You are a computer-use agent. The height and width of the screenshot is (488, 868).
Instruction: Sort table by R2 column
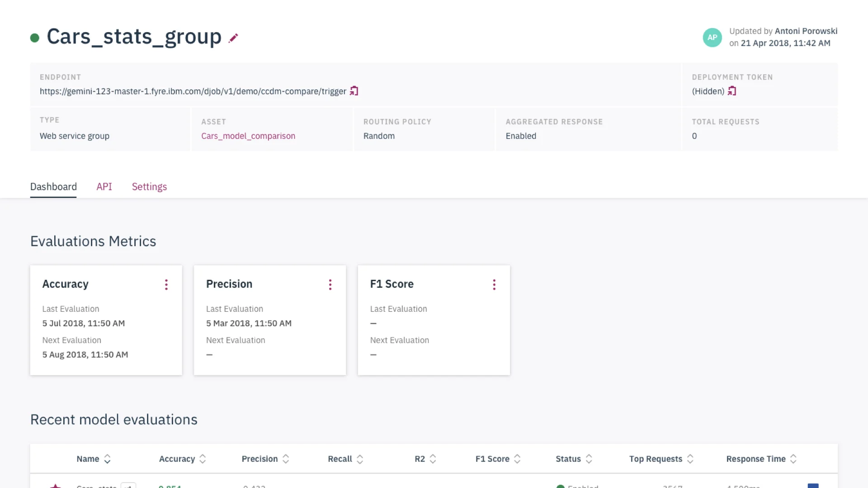click(x=433, y=459)
